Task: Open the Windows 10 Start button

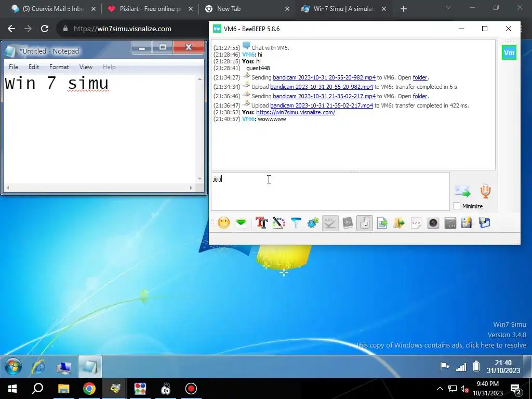Action: pyautogui.click(x=12, y=389)
